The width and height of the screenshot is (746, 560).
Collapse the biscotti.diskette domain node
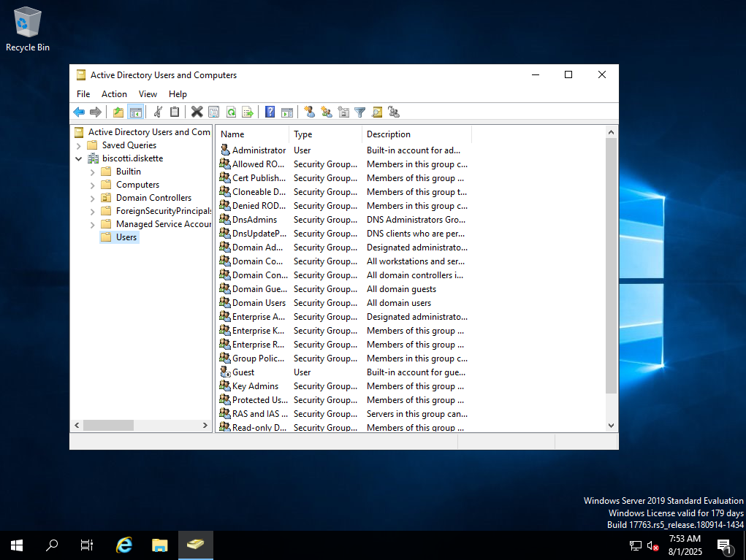click(79, 158)
